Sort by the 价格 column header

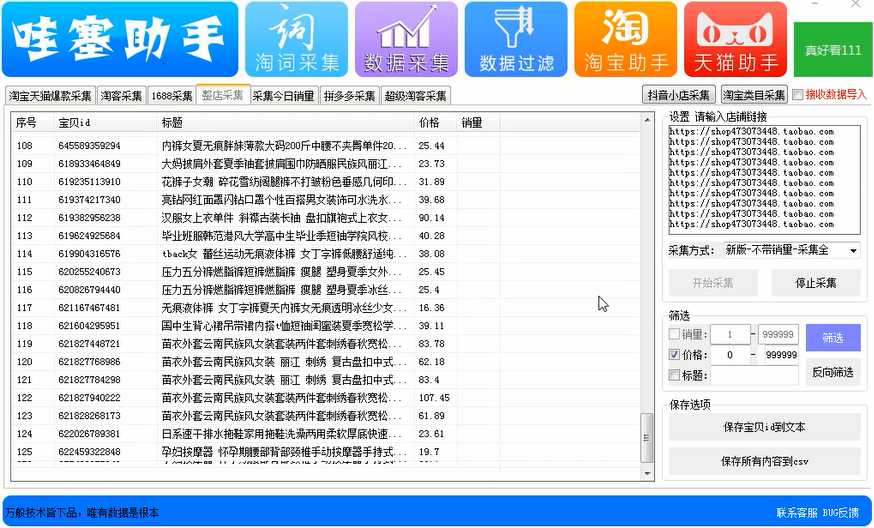435,123
